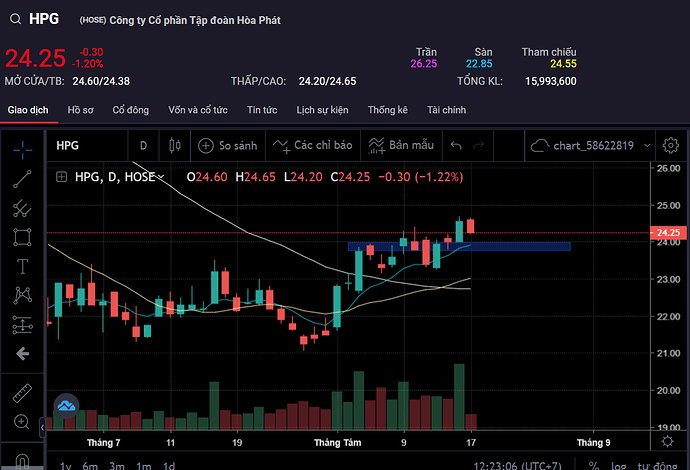Screen dimensions: 690x470
Task: Click the total volume value 15,993,600
Action: (551, 81)
